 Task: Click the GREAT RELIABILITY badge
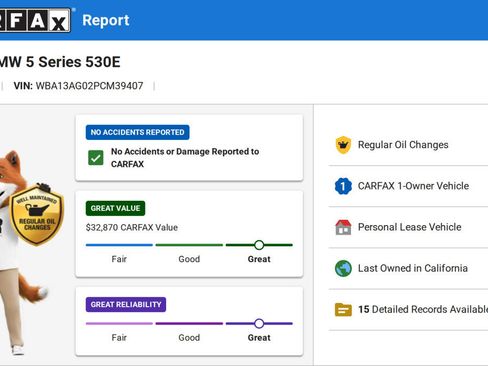(x=126, y=305)
